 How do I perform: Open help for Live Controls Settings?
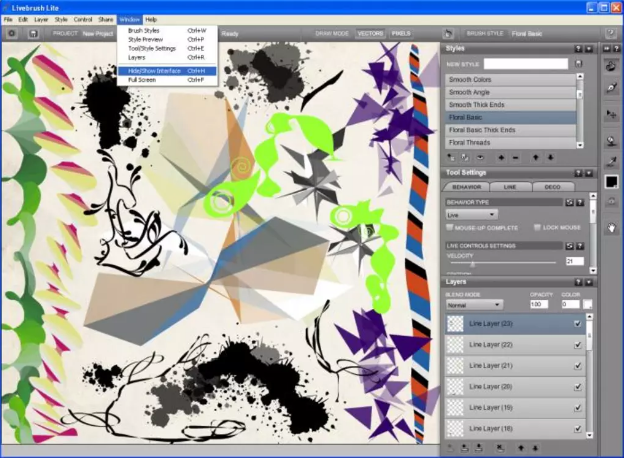coord(580,246)
